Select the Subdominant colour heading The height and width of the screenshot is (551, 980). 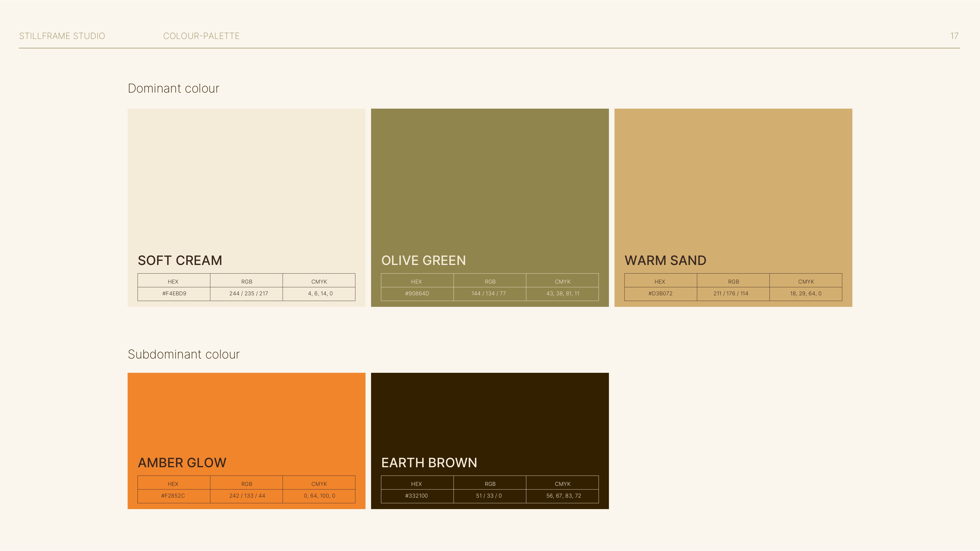pos(184,354)
